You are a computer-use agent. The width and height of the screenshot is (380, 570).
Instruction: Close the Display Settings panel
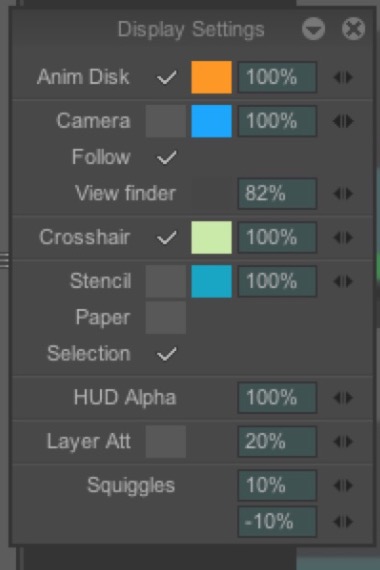point(353,28)
